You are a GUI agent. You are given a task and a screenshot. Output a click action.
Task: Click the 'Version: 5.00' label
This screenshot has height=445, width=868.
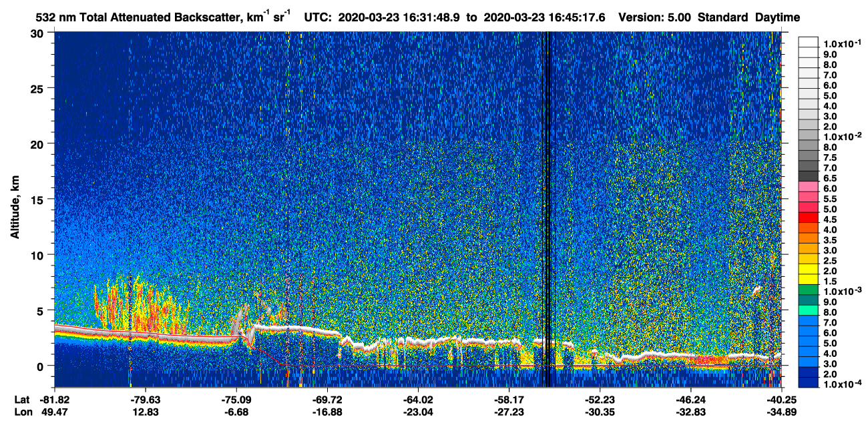click(x=656, y=17)
